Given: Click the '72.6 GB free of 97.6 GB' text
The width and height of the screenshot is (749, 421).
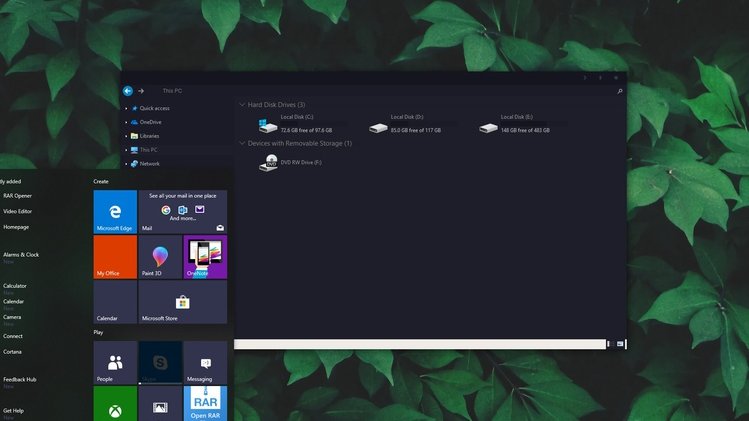Looking at the screenshot, I should (x=306, y=130).
